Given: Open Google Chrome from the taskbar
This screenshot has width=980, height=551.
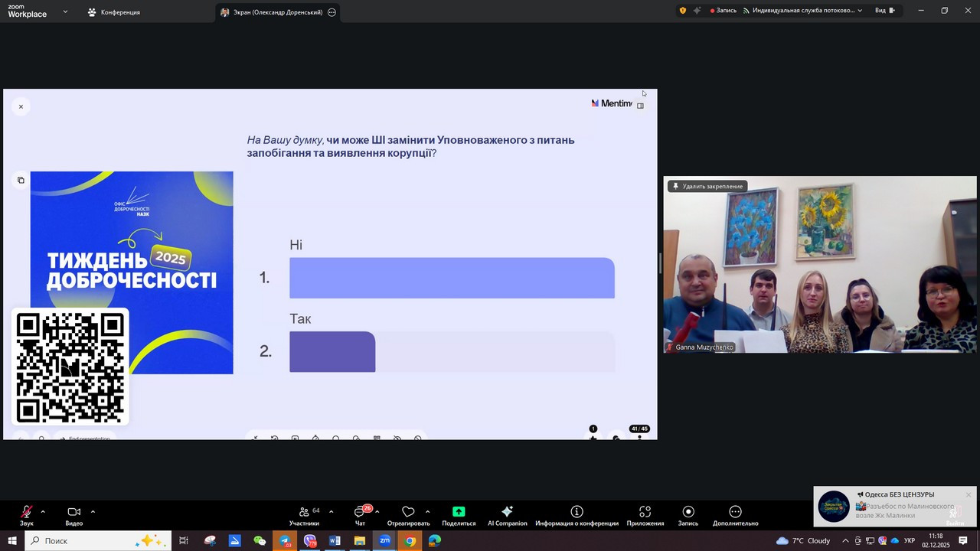Looking at the screenshot, I should pos(410,541).
